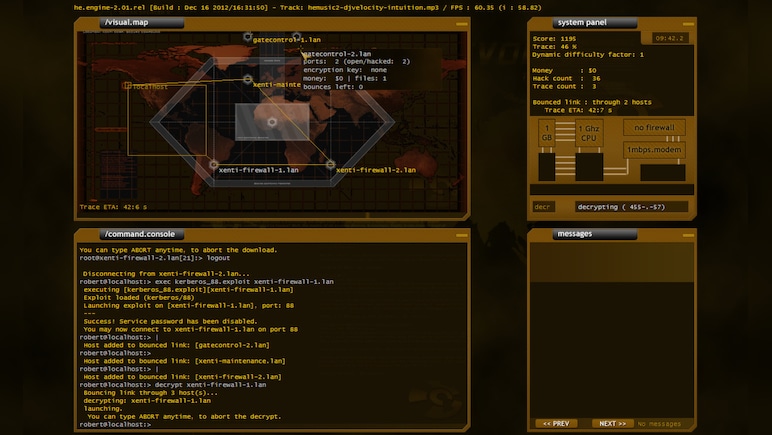
Task: Click the system panel title
Action: coord(582,22)
